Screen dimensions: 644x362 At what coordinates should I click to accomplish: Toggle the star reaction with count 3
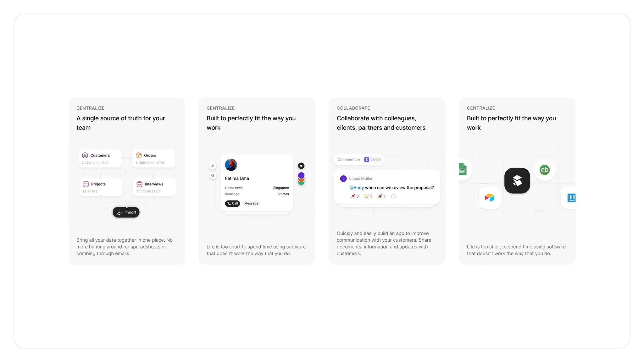(x=368, y=196)
